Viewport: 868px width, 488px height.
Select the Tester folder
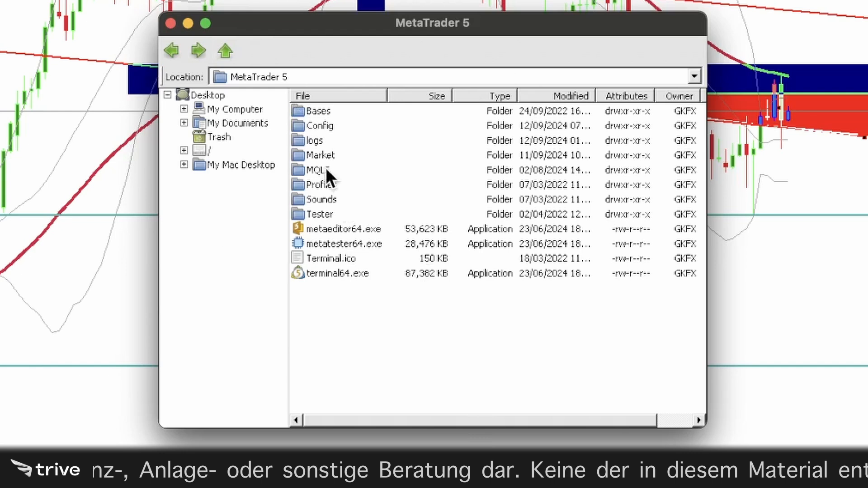tap(319, 214)
